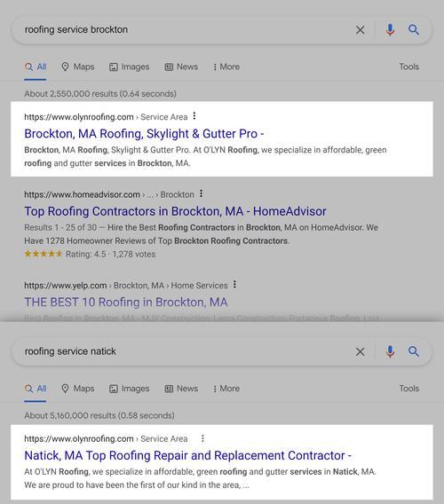Open the options dots beside the Brockton olynroofing result

194,116
